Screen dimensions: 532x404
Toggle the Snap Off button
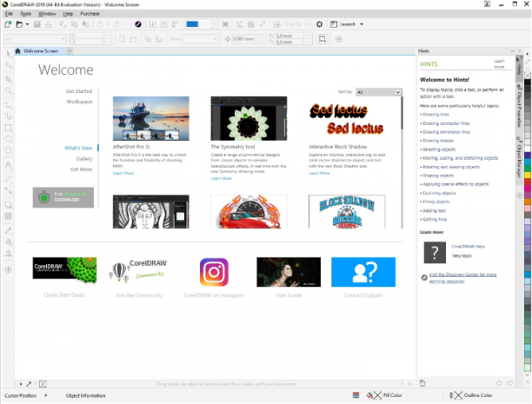pyautogui.click(x=277, y=24)
